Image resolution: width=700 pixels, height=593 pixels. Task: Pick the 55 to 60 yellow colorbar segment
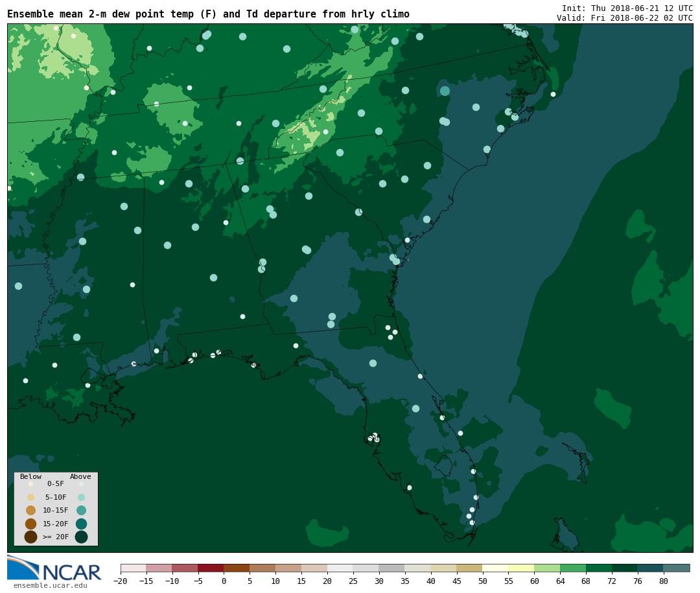[522, 568]
